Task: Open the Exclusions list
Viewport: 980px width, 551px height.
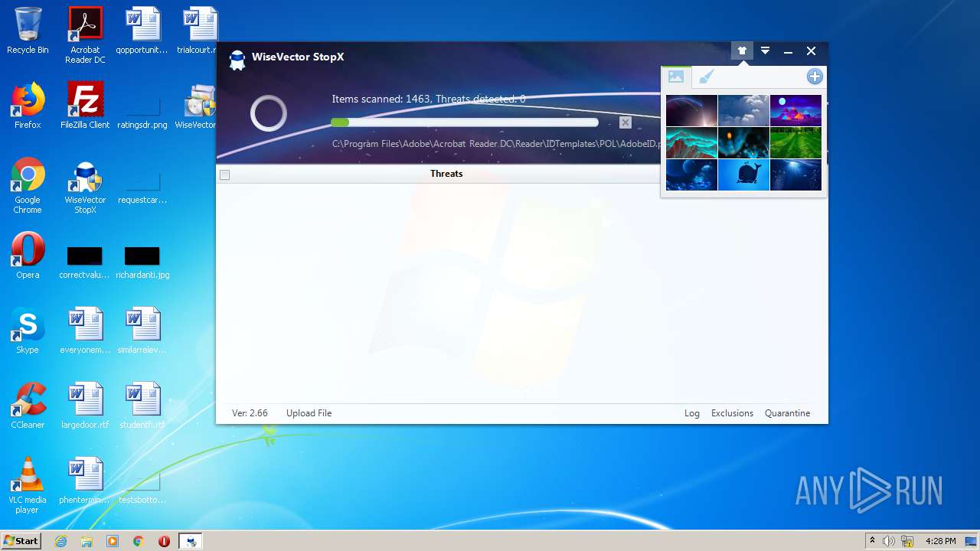Action: pyautogui.click(x=732, y=413)
